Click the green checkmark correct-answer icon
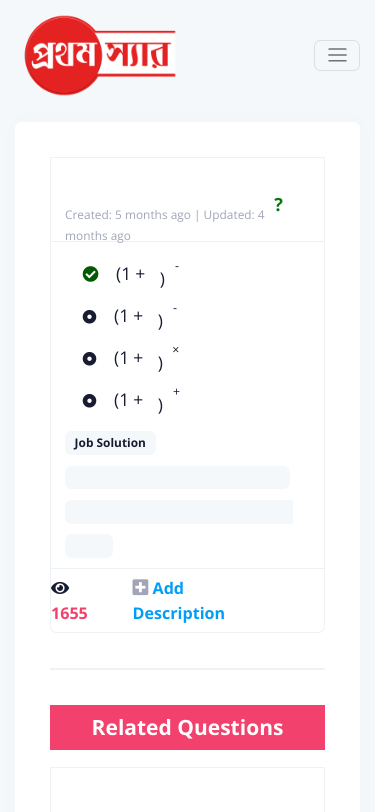Viewport: 375px width, 812px height. [91, 274]
